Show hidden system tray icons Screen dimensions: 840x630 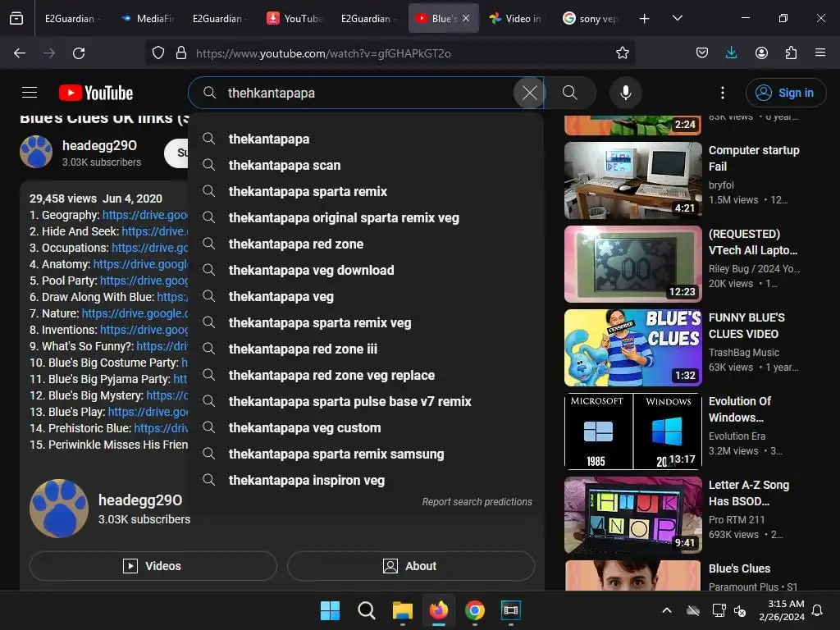tap(667, 610)
